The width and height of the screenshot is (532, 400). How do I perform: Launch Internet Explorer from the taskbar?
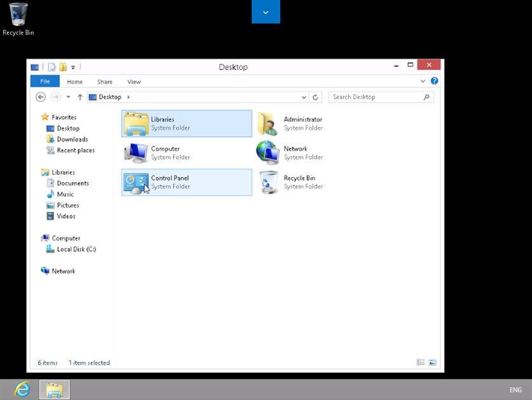click(x=22, y=389)
